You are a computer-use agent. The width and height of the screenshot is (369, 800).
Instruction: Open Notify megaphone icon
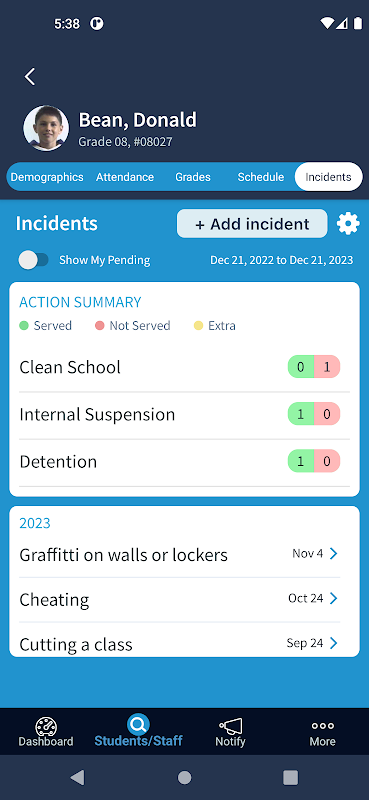pos(230,726)
